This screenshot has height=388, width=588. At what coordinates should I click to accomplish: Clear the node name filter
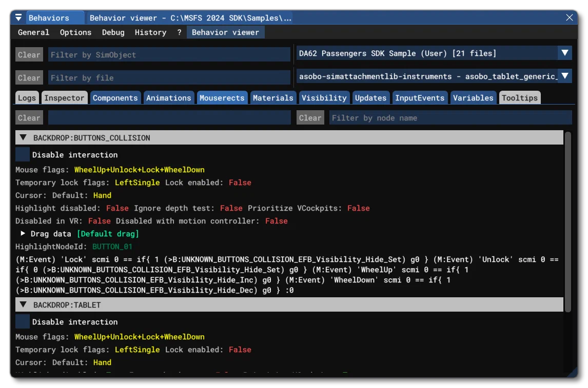[310, 117]
